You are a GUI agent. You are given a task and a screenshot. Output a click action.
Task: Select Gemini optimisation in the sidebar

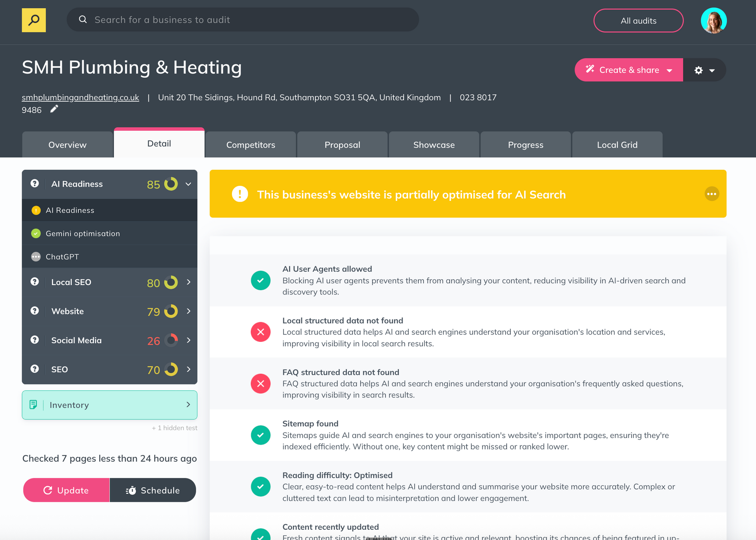[83, 233]
